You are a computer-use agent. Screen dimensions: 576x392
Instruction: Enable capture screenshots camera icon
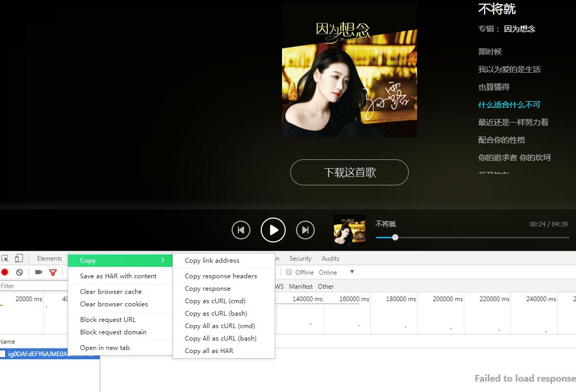coord(38,272)
